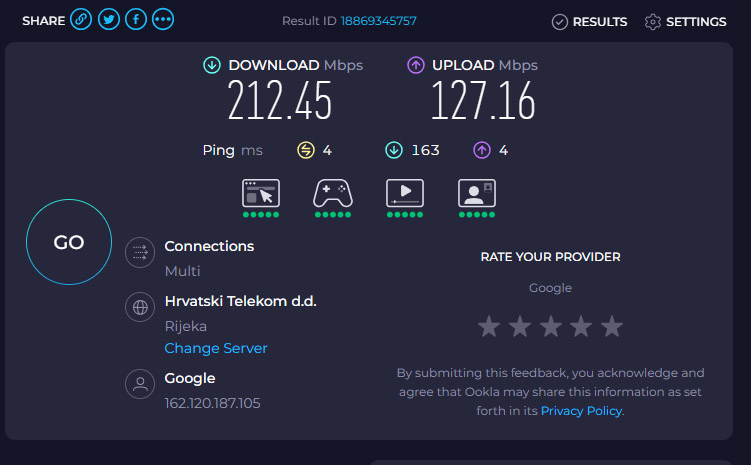Click the video chat performance icon
The image size is (751, 465).
[x=476, y=193]
